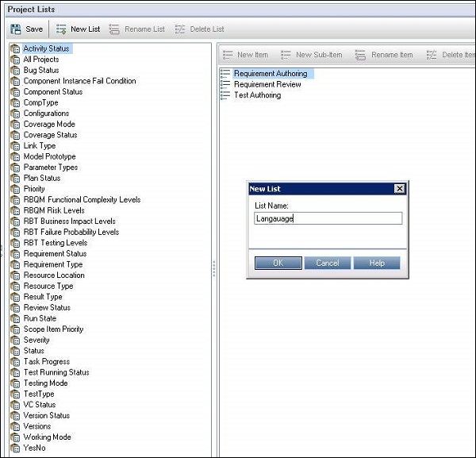Open Help from the New List dialog

click(377, 263)
